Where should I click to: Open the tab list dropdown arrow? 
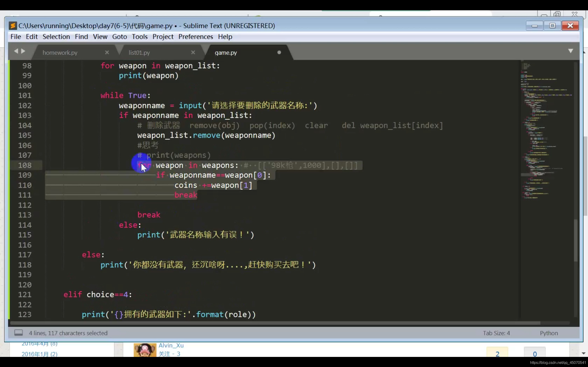tap(571, 51)
